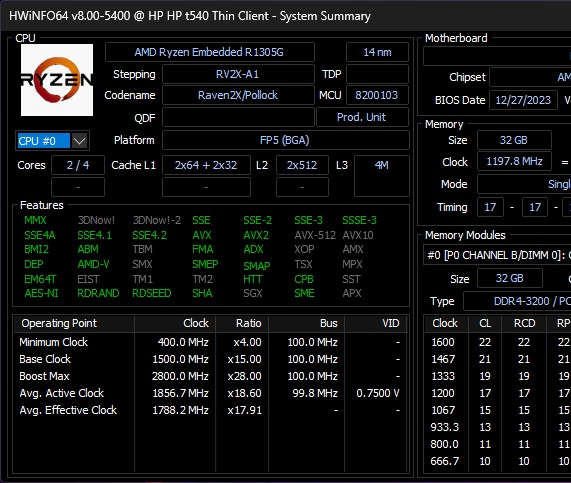Select the 666.7 memory timing row
Image resolution: width=571 pixels, height=483 pixels.
click(x=498, y=461)
